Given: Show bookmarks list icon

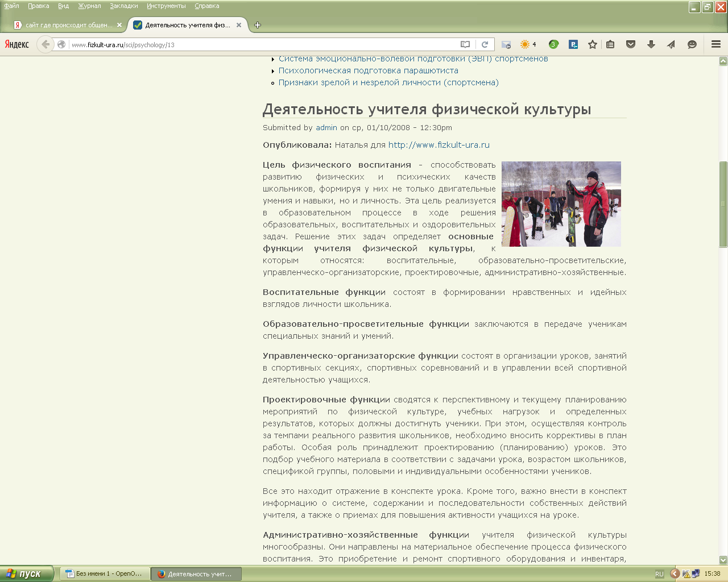Looking at the screenshot, I should tap(610, 44).
